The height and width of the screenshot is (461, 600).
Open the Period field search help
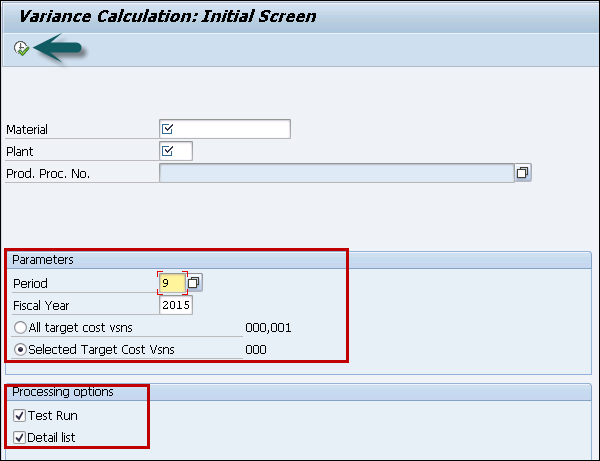click(194, 283)
